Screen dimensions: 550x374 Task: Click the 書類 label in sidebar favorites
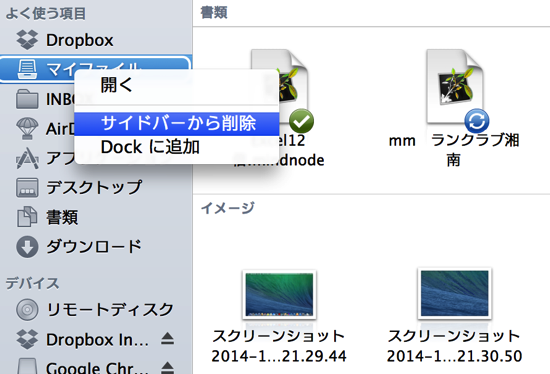[x=62, y=217]
